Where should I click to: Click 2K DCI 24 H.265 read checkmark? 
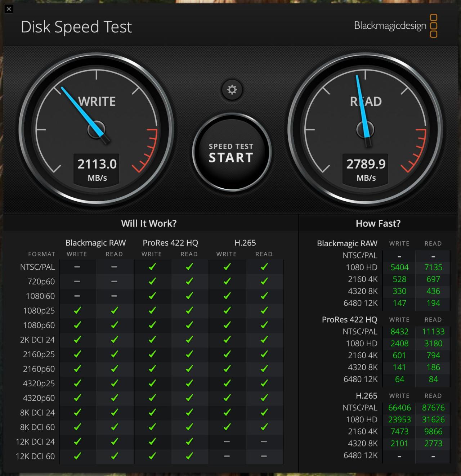click(264, 340)
